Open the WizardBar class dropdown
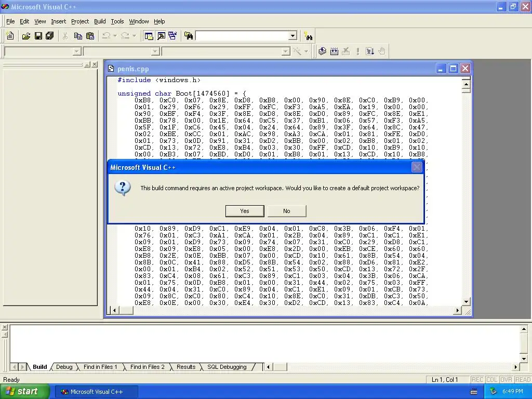 click(77, 51)
